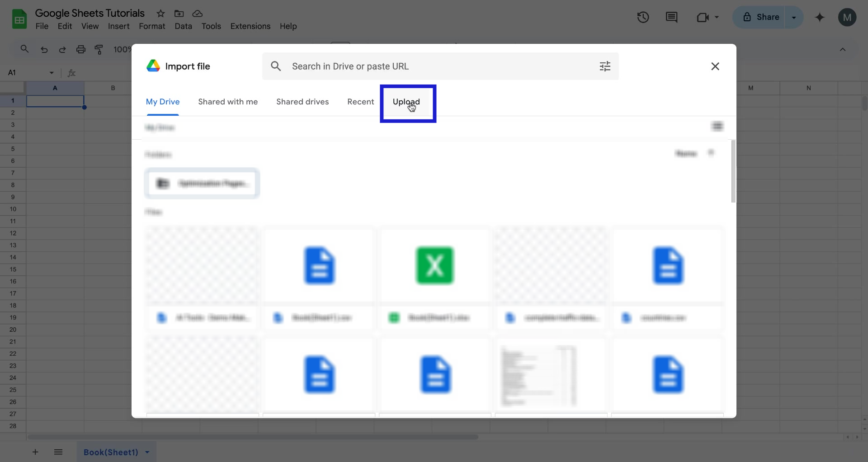This screenshot has width=868, height=462.
Task: Star the Google Sheets Tutorials spreadsheet
Action: pos(161,14)
